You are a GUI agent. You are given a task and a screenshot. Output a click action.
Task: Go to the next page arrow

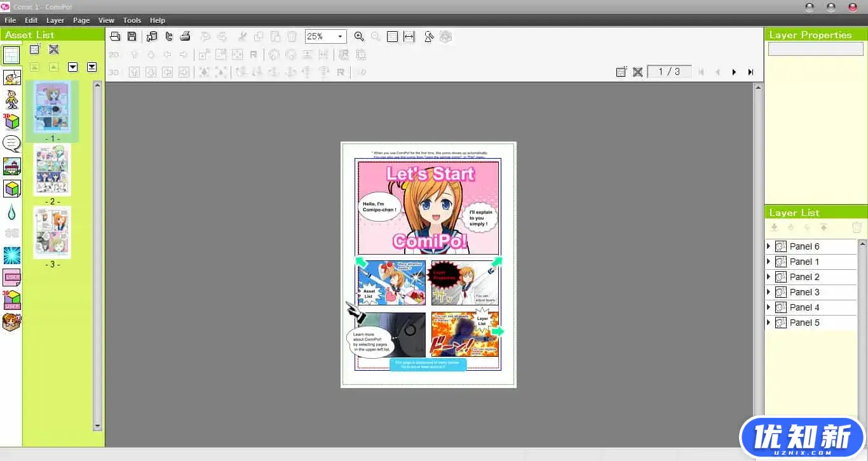(x=734, y=72)
